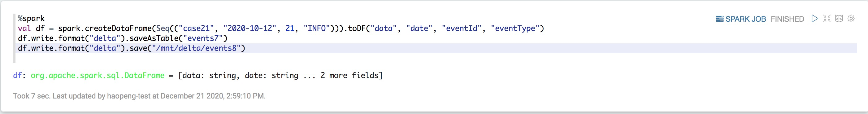
Task: Place cursor on the %spark interpreter line
Action: 31,18
